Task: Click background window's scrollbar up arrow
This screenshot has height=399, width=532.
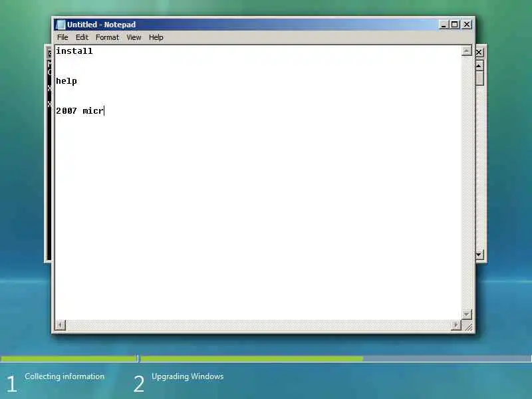Action: point(479,65)
